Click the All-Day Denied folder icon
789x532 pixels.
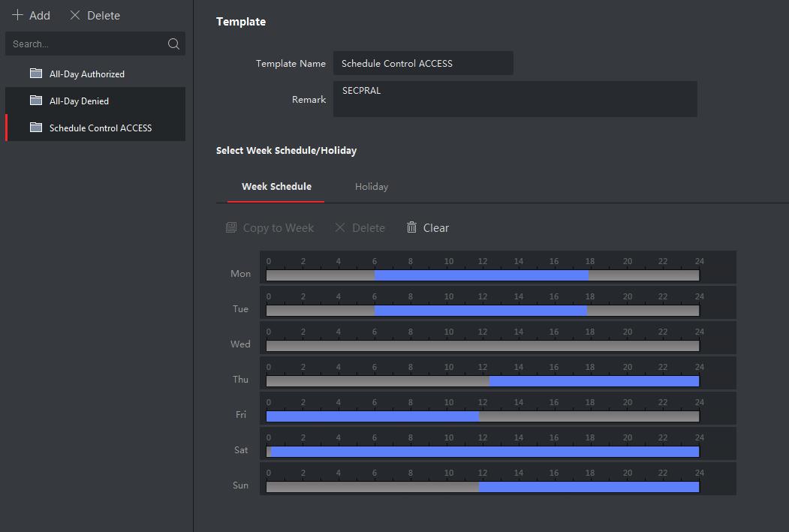click(36, 101)
